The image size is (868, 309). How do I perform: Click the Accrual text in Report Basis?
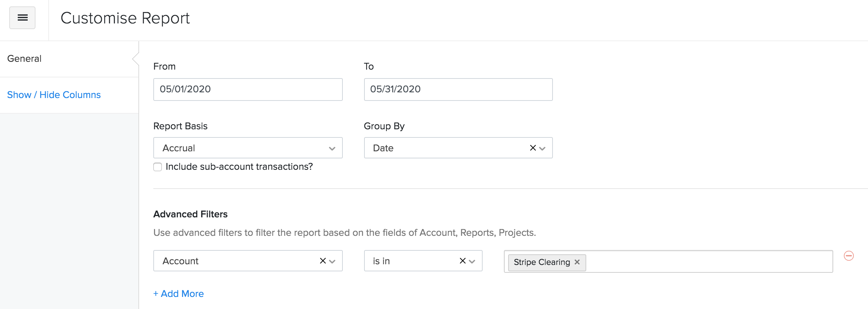pos(179,148)
